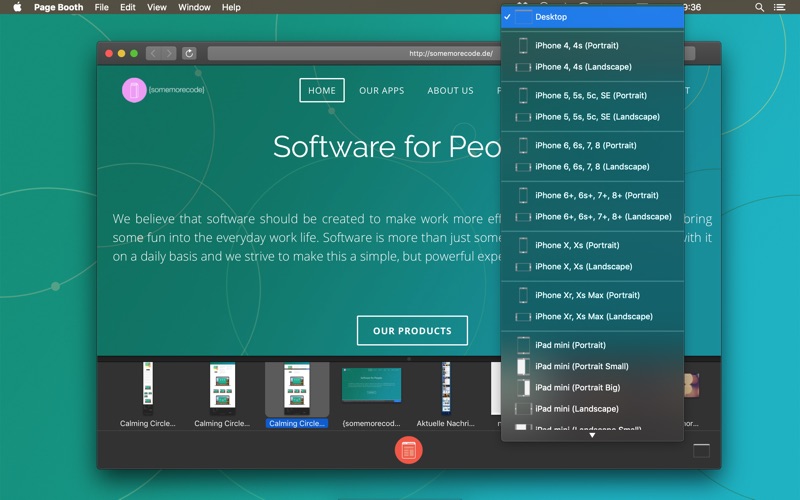This screenshot has width=800, height=500.
Task: Go forward with the forward arrow
Action: point(169,53)
